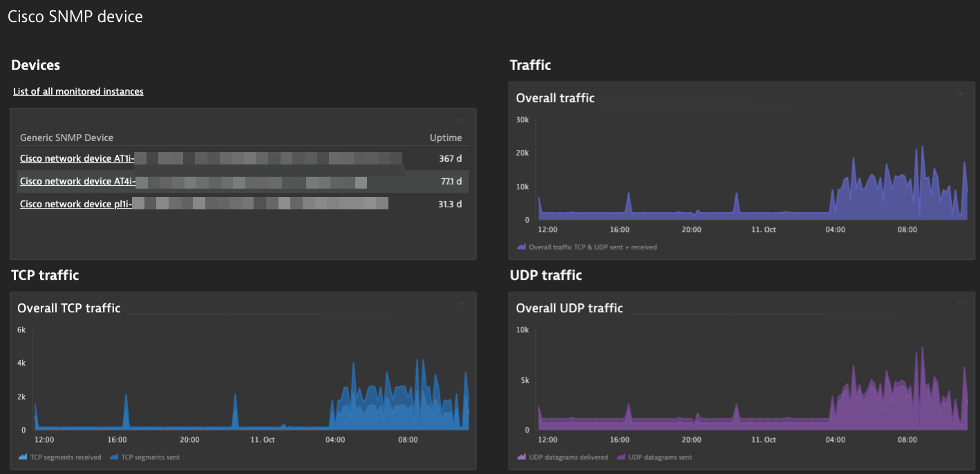This screenshot has height=474, width=980.
Task: Expand the Generic SNMP Device tile chevron menu
Action: (462, 120)
